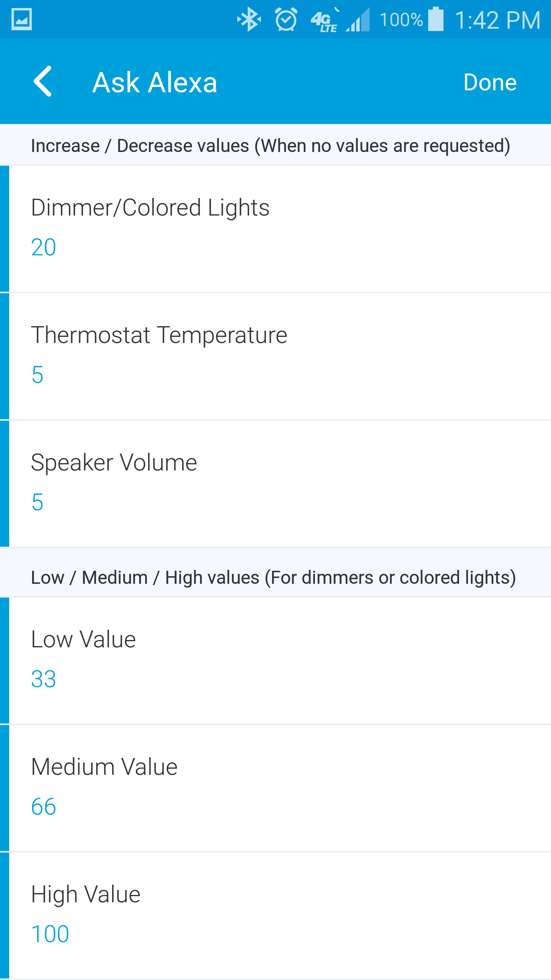
Task: Tap the number 20 under Dimmer/Colored Lights
Action: pos(44,247)
